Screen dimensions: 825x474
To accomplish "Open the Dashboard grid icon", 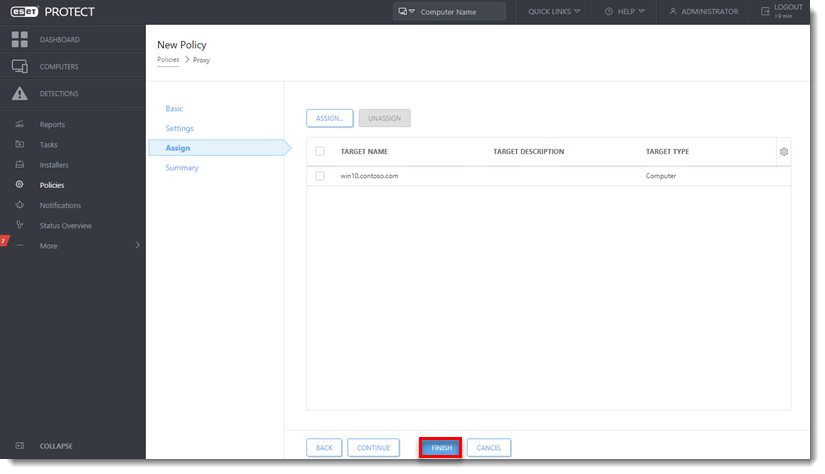I will (19, 39).
